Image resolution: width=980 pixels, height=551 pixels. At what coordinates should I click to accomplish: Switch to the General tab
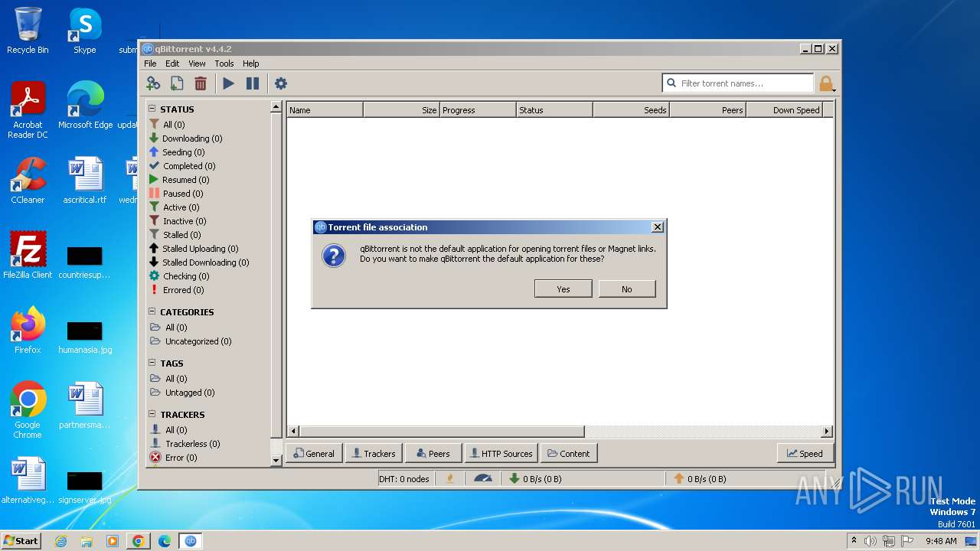pos(314,453)
